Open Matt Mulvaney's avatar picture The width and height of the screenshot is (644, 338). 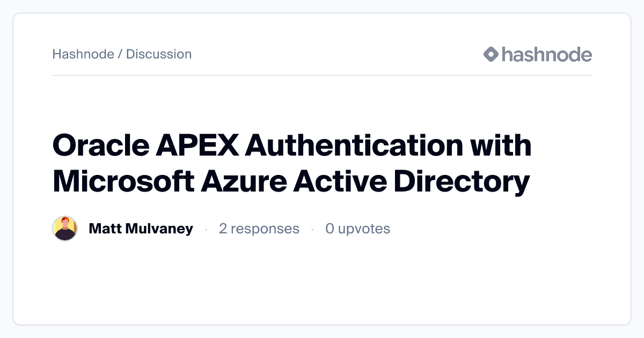pyautogui.click(x=65, y=229)
